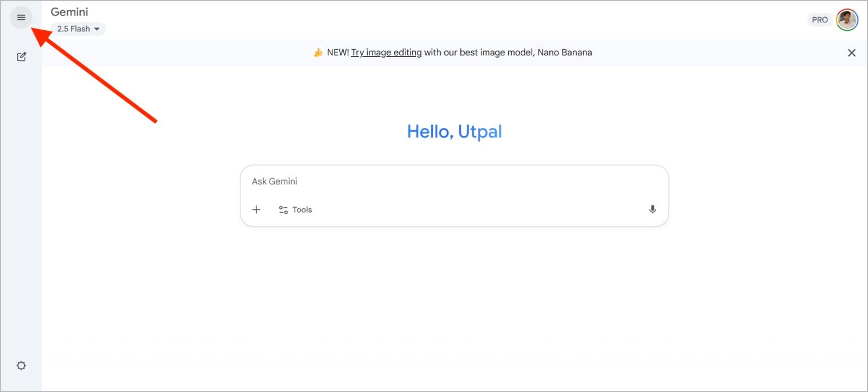Click the plus icon to add files
Viewport: 868px width, 392px height.
click(x=256, y=209)
